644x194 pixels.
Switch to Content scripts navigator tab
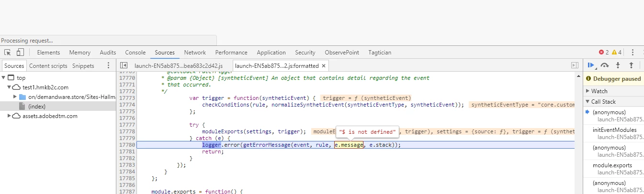coord(48,66)
